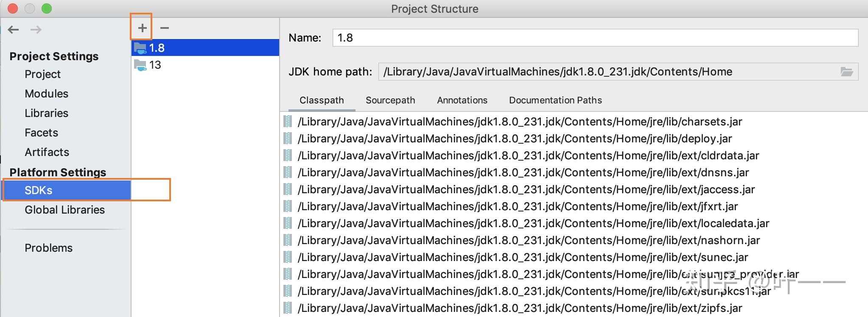Image resolution: width=868 pixels, height=317 pixels.
Task: Click jar icon beside localedata.jar
Action: 288,223
